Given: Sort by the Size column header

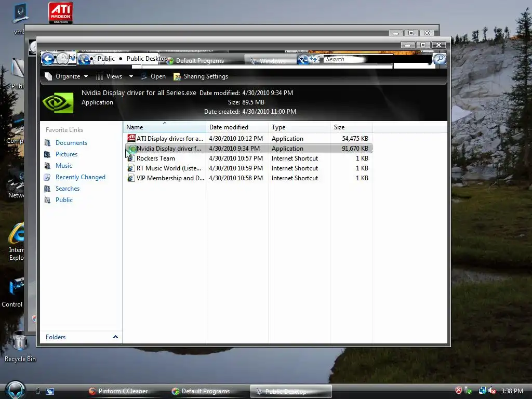Looking at the screenshot, I should tap(352, 127).
